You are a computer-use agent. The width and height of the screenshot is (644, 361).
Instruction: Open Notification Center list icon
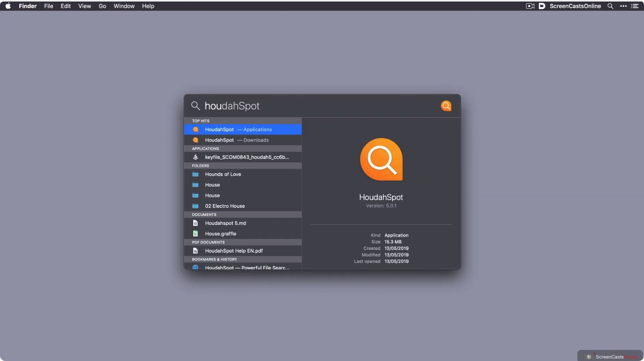(x=634, y=6)
